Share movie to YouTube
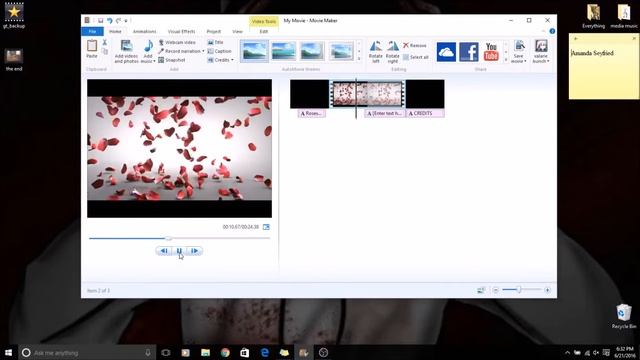 (491, 52)
